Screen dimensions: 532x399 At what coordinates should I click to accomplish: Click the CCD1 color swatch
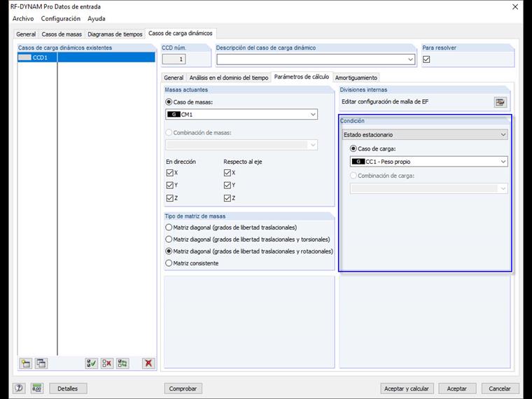(x=24, y=57)
